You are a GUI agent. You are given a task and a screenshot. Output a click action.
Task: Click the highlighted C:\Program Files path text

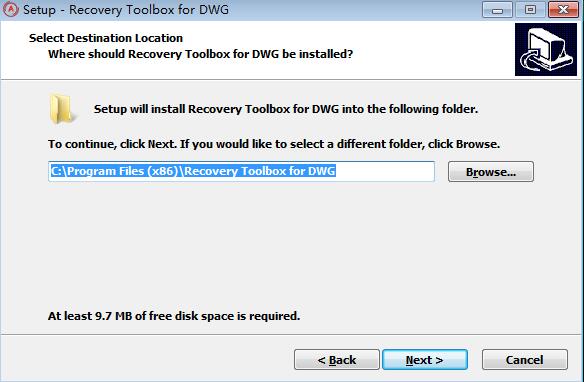(x=193, y=171)
